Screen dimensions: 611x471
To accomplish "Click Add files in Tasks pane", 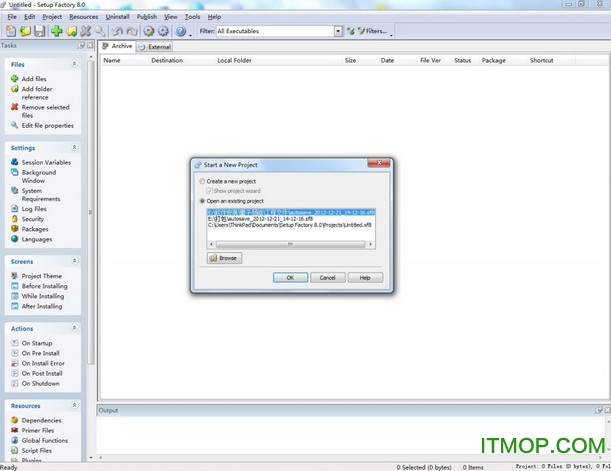I will coord(34,79).
